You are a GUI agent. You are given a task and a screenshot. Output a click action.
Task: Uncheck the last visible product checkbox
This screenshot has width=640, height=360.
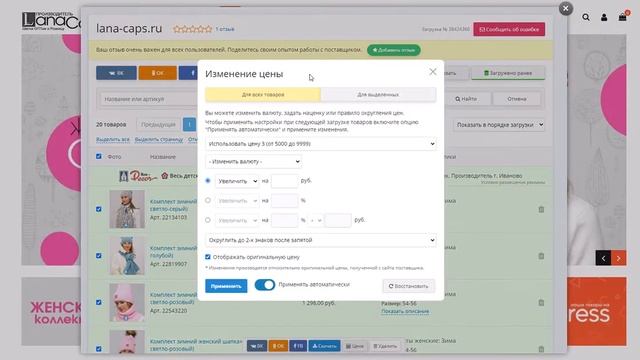point(98,349)
